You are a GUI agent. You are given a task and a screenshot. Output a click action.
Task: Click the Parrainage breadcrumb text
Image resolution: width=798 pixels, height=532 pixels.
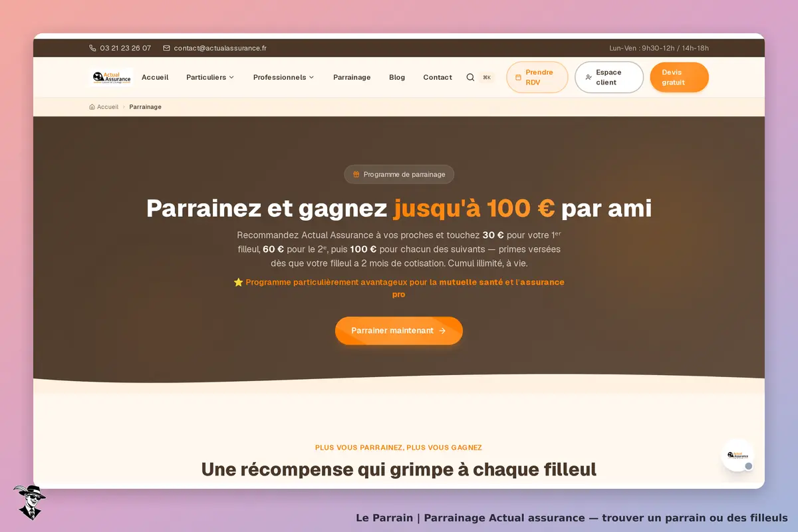(x=146, y=107)
